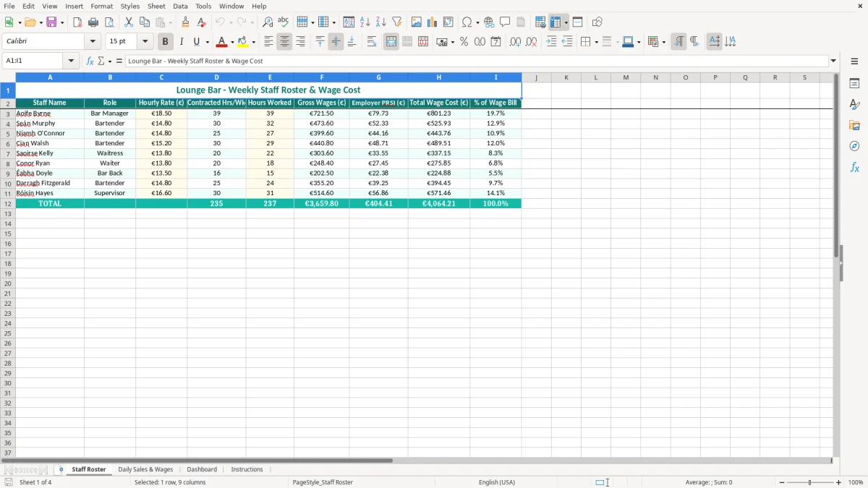Toggle Align Right
Viewport: 868px width, 488px height.
point(300,42)
